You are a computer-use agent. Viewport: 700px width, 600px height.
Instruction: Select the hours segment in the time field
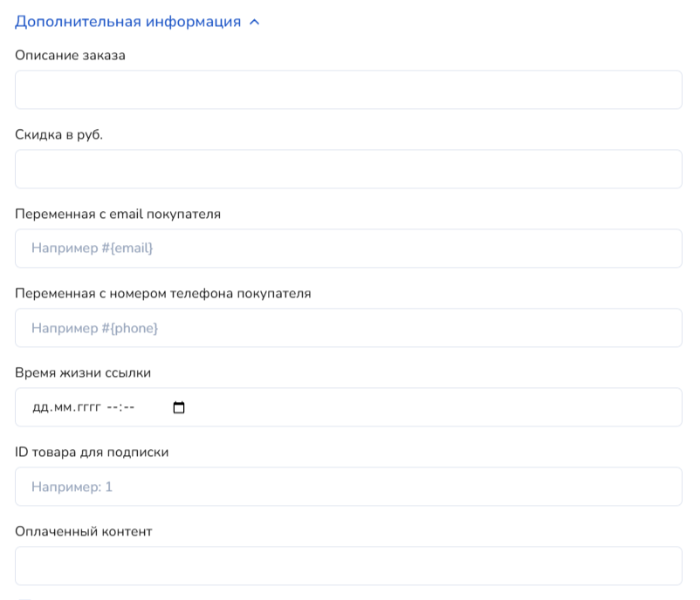tap(112, 407)
